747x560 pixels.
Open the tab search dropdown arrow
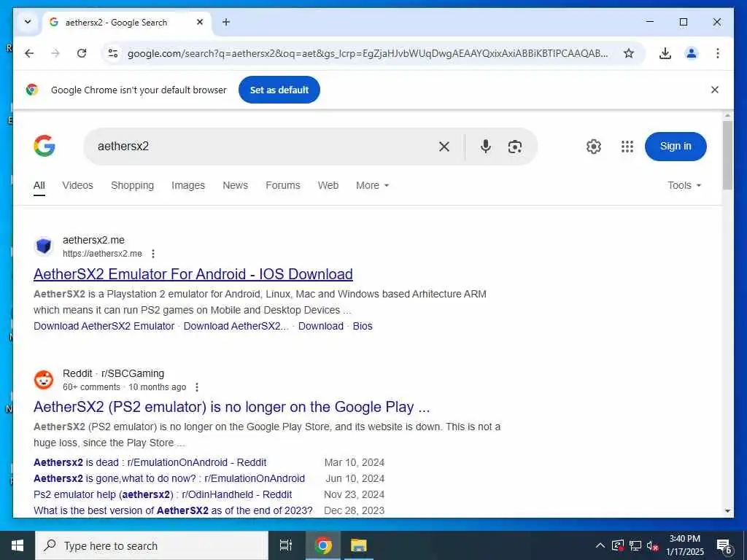pos(28,22)
